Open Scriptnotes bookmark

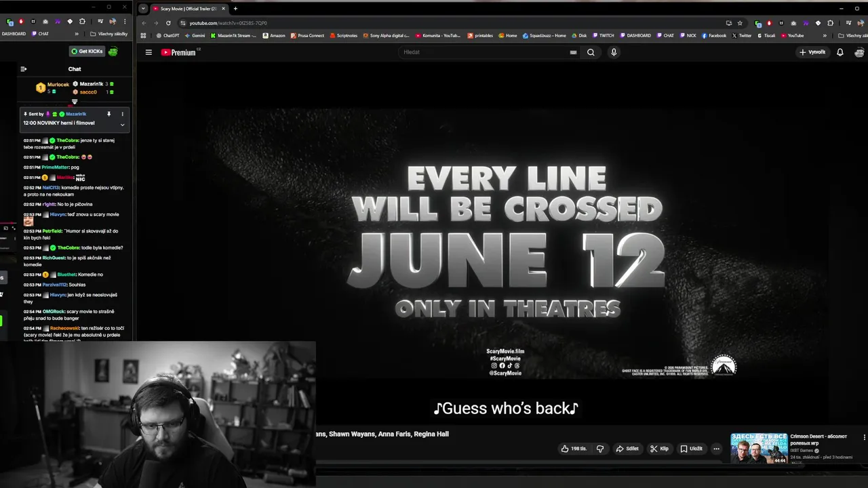344,35
